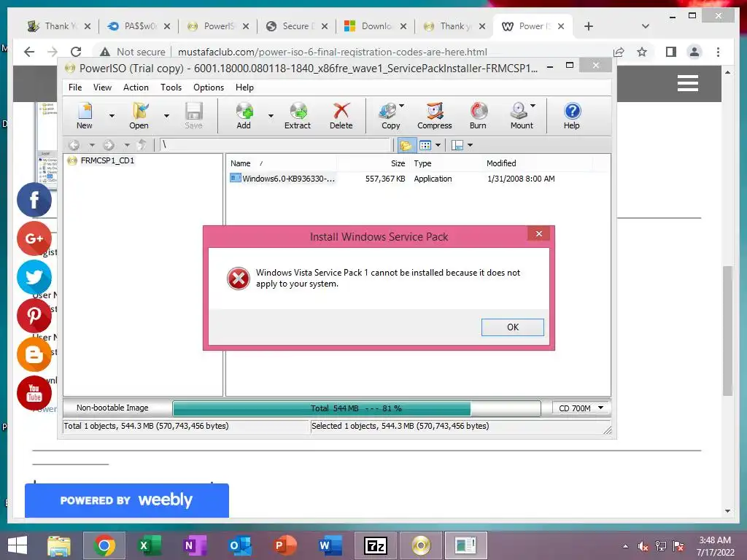Click the Powered by Weebly banner

[x=127, y=500]
